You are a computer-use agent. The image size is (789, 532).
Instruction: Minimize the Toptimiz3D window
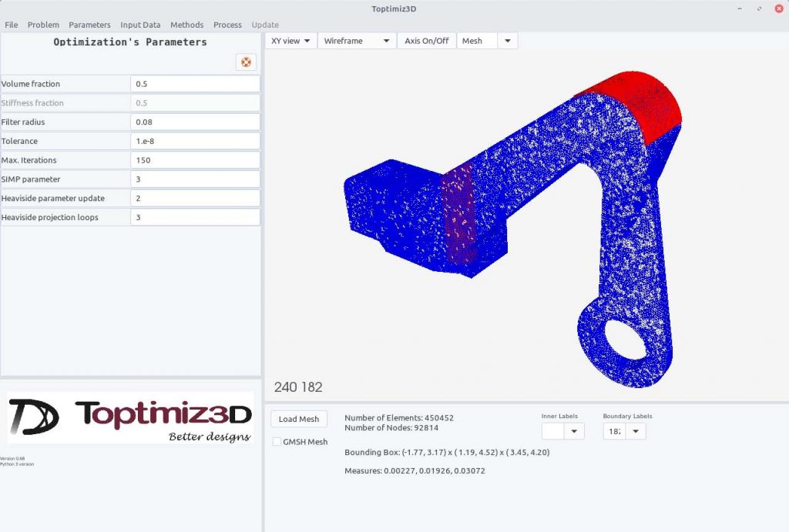tap(740, 8)
